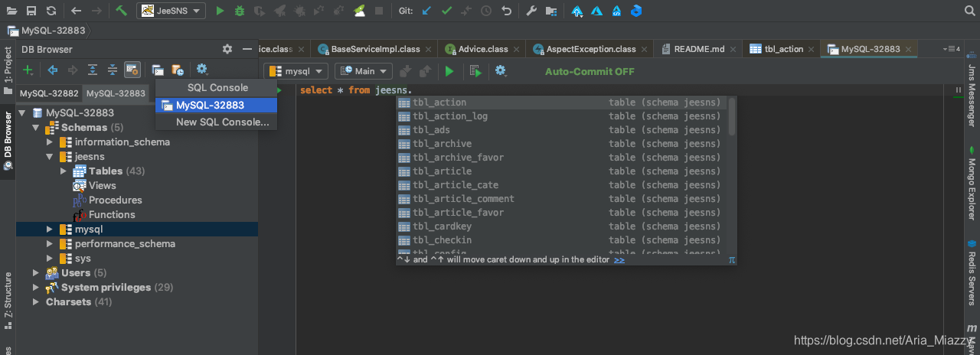Start debugging with the green bug icon
Viewport: 980px width, 355px height.
(240, 11)
